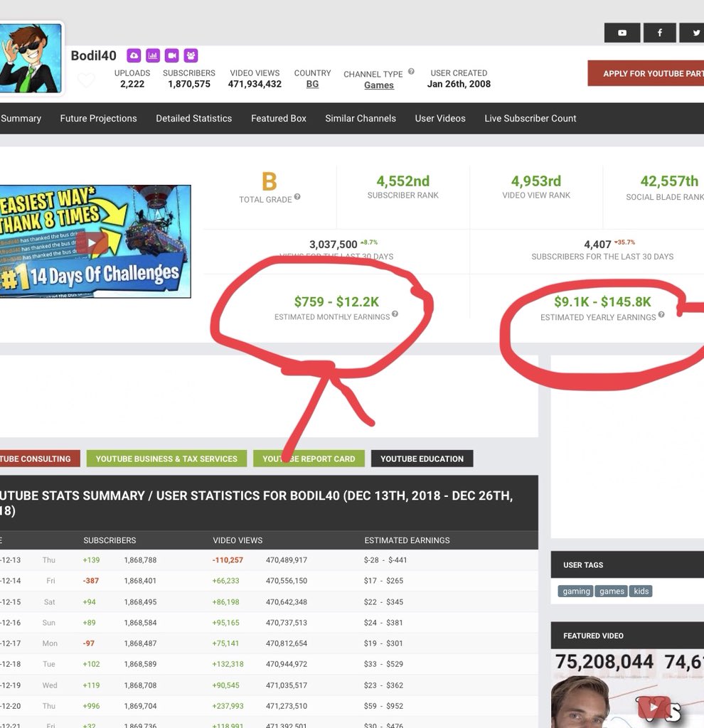This screenshot has width=704, height=728.
Task: Open the Twitter social button
Action: click(693, 33)
